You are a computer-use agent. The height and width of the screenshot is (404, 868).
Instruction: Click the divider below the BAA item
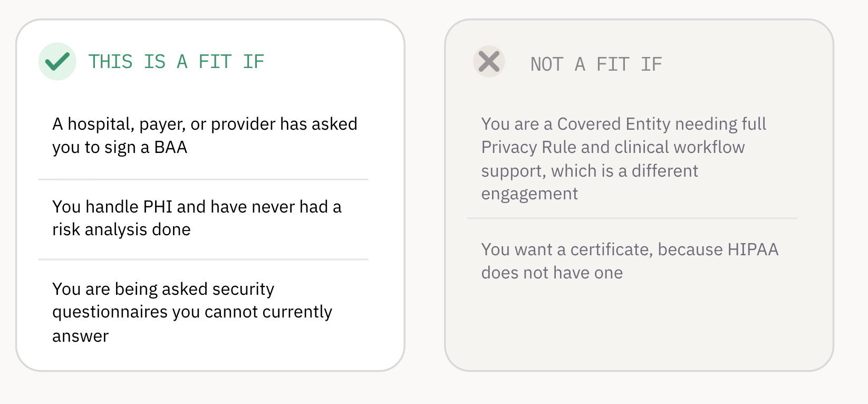pyautogui.click(x=204, y=179)
